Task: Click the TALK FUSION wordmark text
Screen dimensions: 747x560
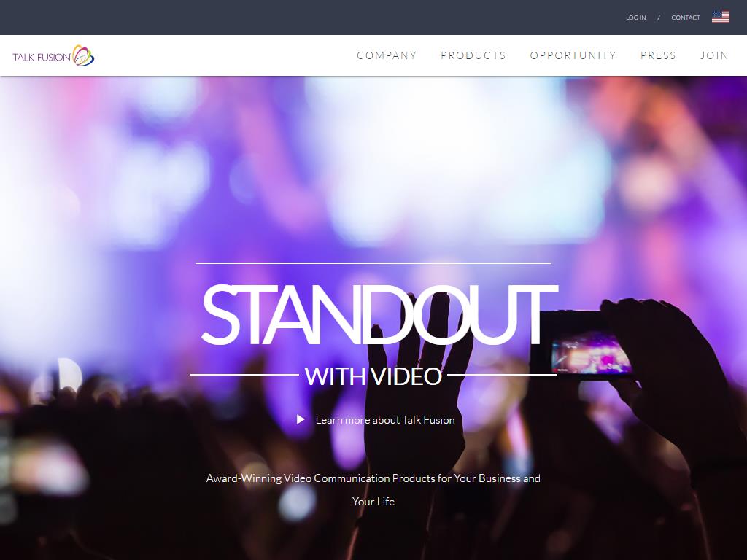Action: click(x=42, y=58)
